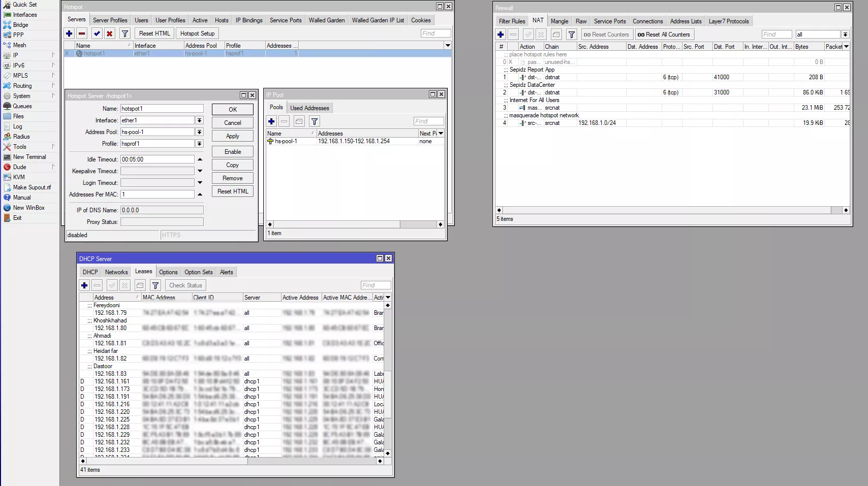
Task: Remove NAT rule with minus icon in Firewall
Action: pos(513,35)
